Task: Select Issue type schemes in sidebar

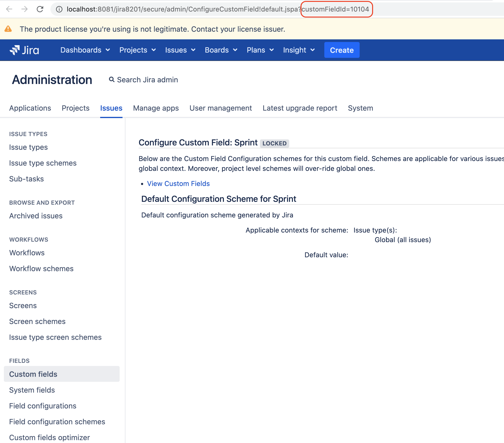Action: coord(43,163)
